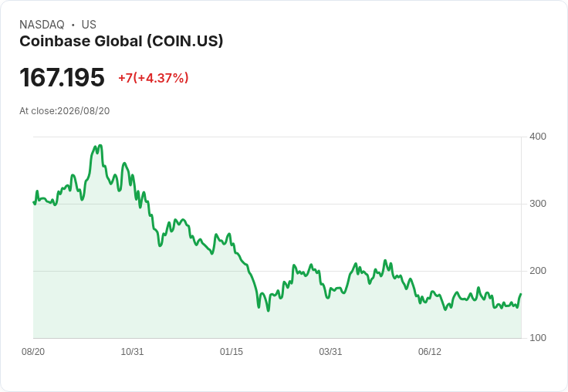
Task: Click the 300 y-axis price label
Action: [x=538, y=204]
